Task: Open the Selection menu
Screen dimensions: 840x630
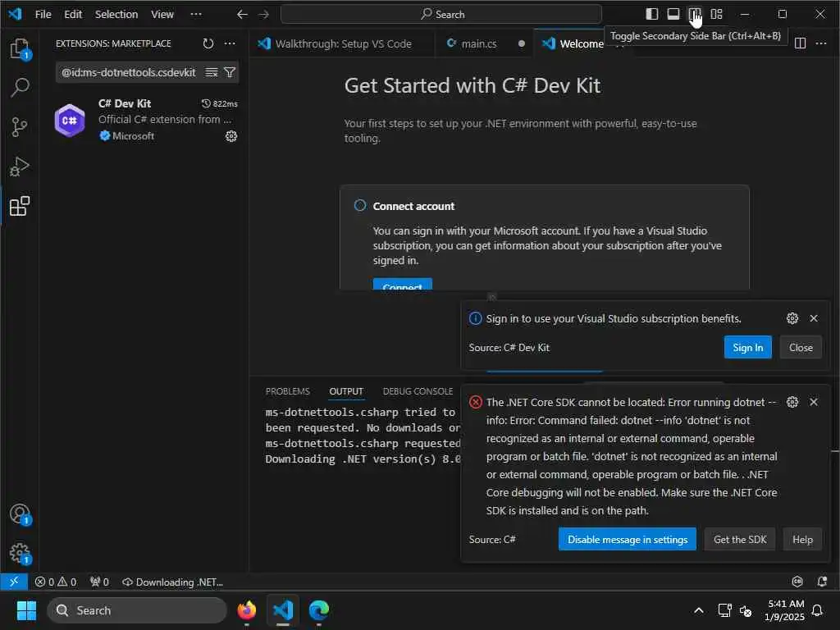Action: point(116,15)
